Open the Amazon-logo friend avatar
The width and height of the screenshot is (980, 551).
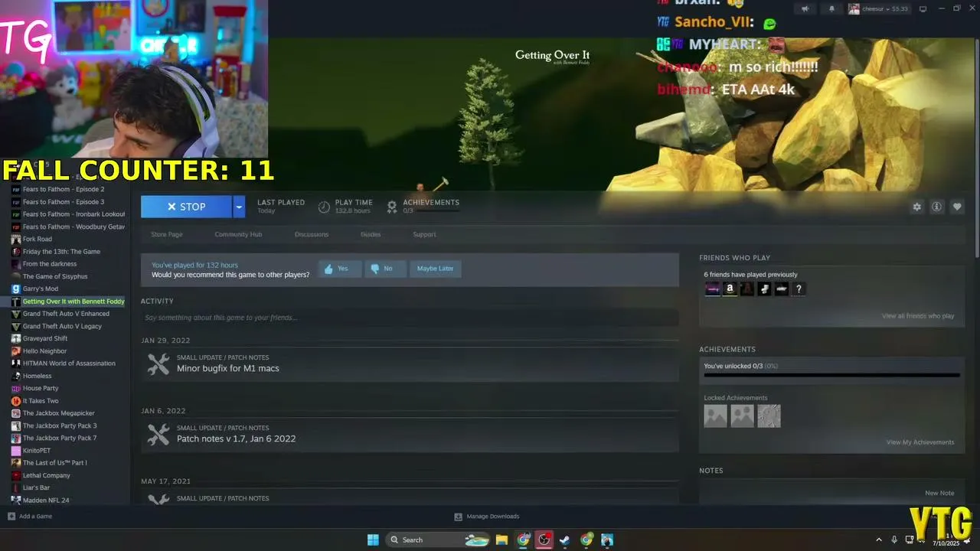(730, 289)
